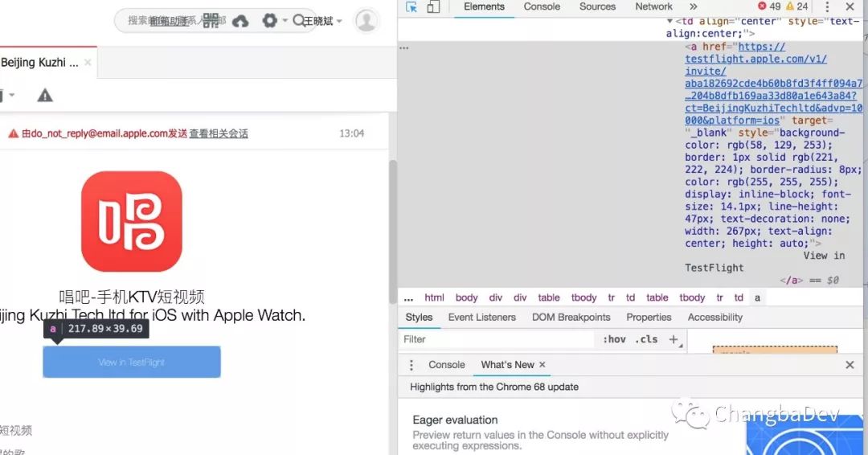Focus the Styles Filter input
The image size is (868, 455).
(497, 339)
